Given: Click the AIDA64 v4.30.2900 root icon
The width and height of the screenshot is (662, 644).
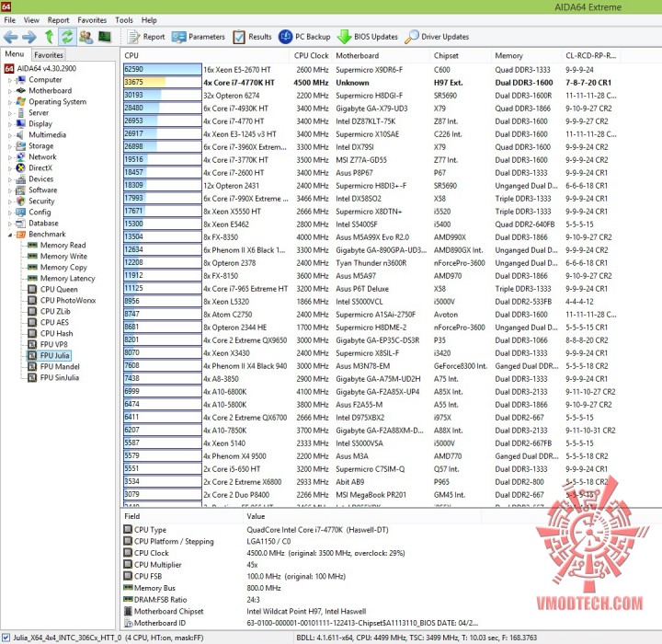Looking at the screenshot, I should point(9,68).
